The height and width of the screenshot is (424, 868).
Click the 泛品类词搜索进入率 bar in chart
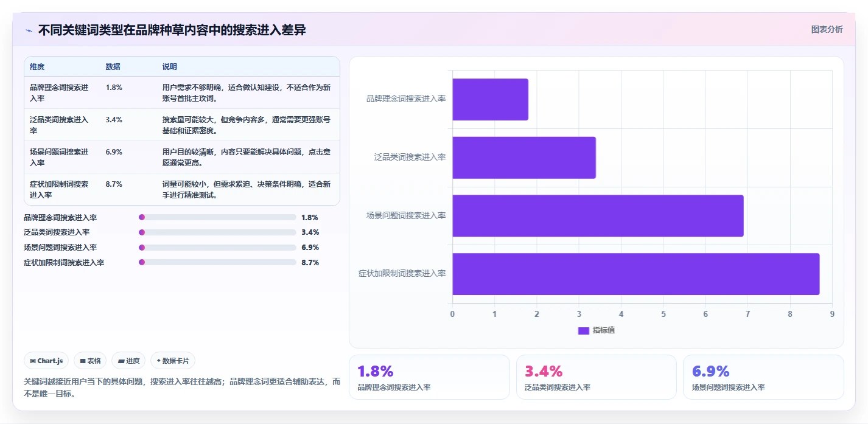coord(524,158)
